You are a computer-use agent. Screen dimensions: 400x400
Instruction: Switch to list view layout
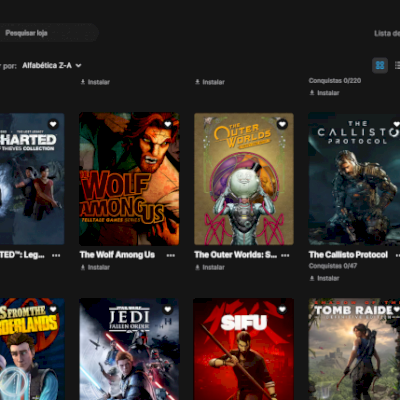pos(397,65)
